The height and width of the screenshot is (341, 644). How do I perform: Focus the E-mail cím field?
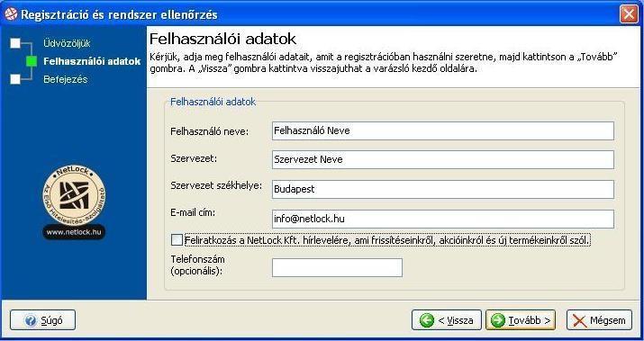(x=443, y=220)
